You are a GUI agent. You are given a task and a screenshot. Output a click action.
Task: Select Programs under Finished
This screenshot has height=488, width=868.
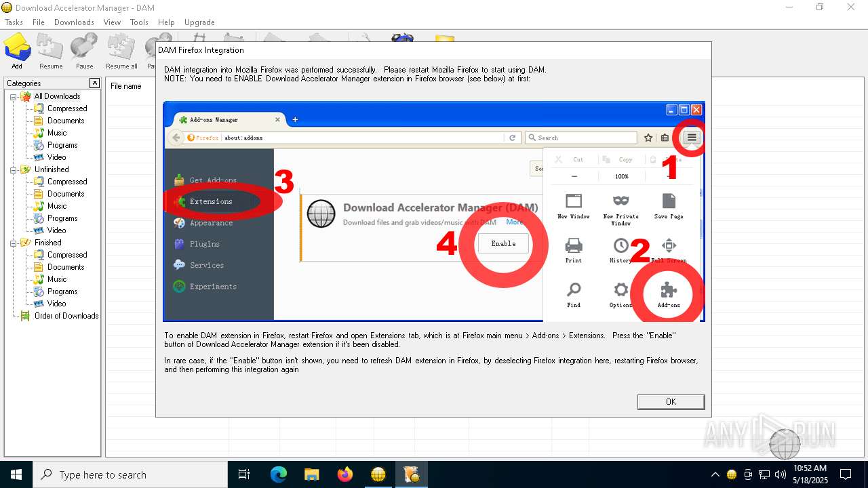tap(62, 291)
